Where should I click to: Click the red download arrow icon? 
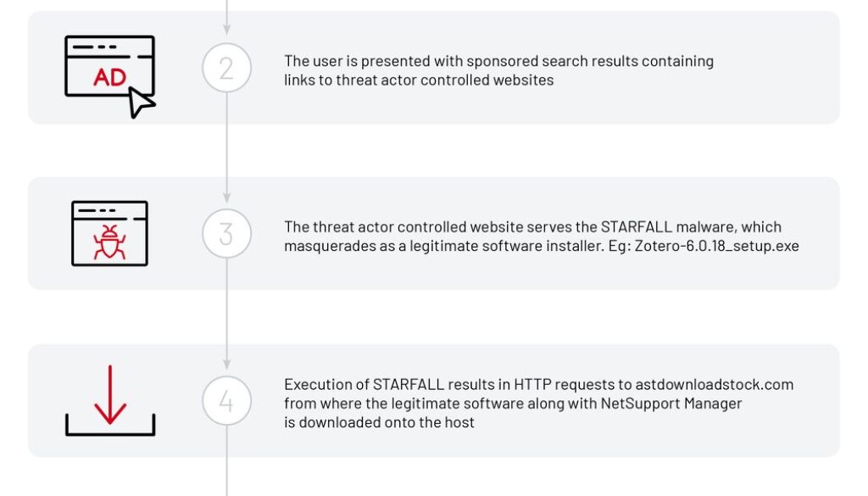[x=110, y=393]
